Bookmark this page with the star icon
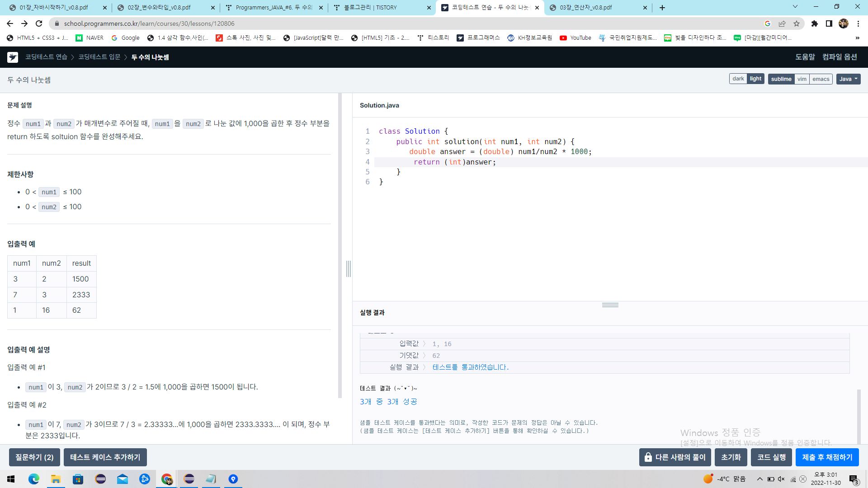Screen dimensions: 868x488 tap(797, 23)
